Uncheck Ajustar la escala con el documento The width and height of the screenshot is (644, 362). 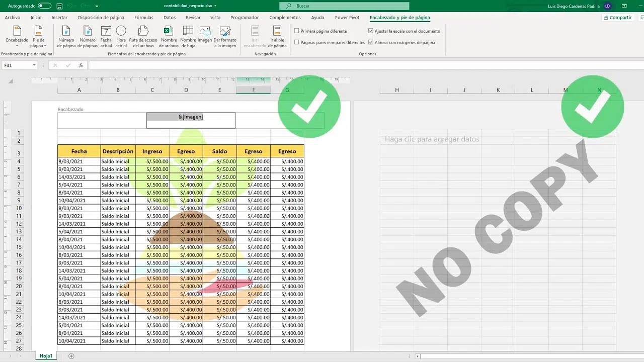click(x=371, y=31)
